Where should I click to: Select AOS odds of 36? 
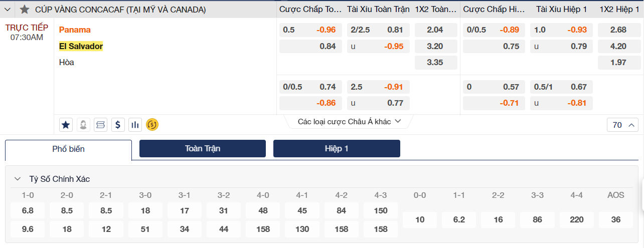pyautogui.click(x=616, y=219)
